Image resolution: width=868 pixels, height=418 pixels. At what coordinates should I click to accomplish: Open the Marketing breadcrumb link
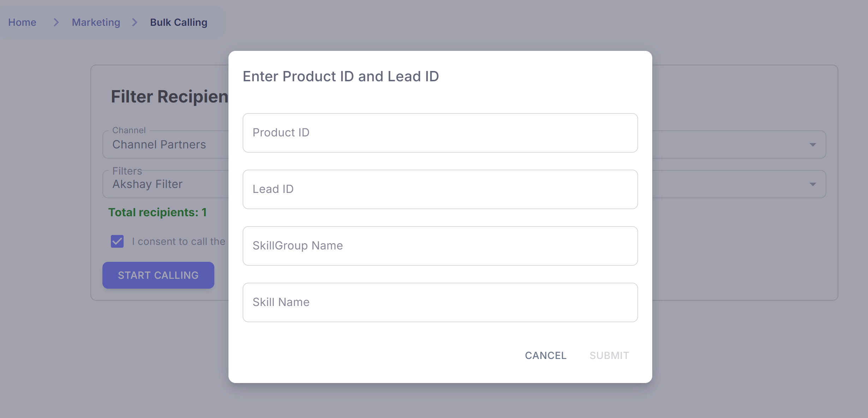tap(96, 22)
